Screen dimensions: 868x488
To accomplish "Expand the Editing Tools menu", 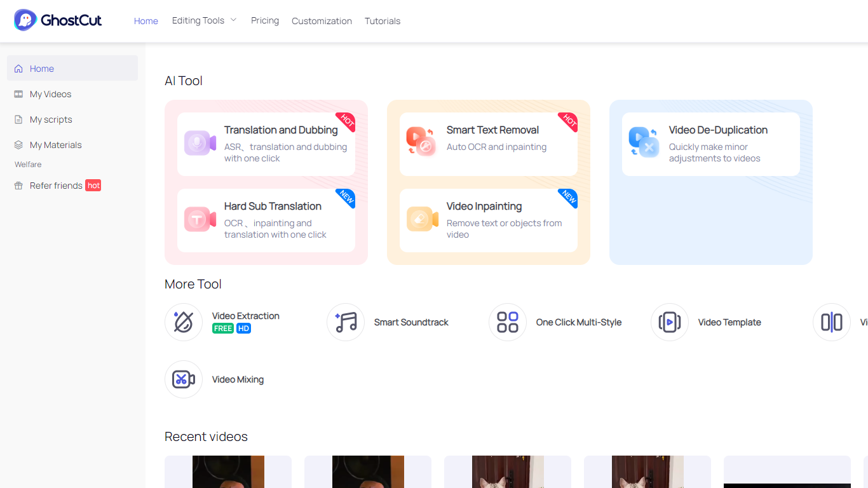I will click(203, 20).
